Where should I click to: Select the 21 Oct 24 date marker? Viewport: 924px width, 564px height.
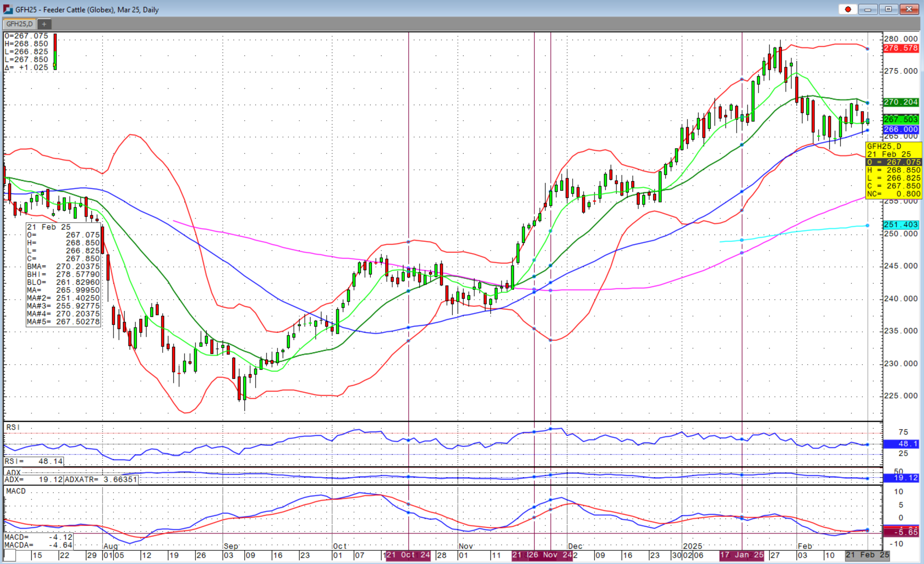click(408, 555)
